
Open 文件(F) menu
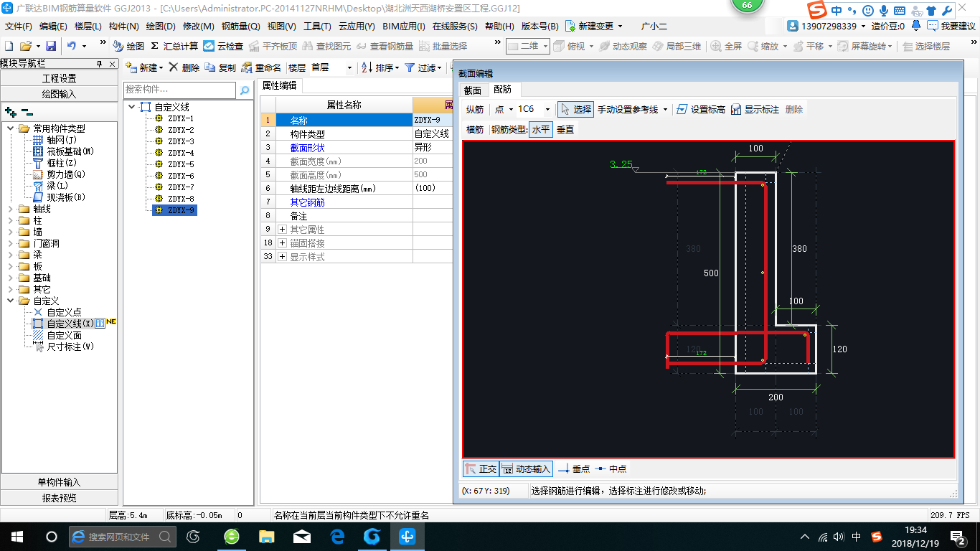coord(19,26)
